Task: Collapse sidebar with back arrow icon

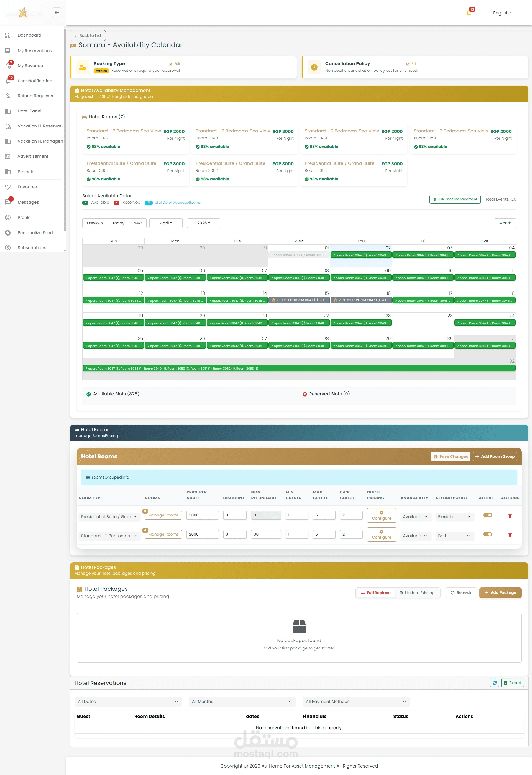Action: (x=57, y=13)
